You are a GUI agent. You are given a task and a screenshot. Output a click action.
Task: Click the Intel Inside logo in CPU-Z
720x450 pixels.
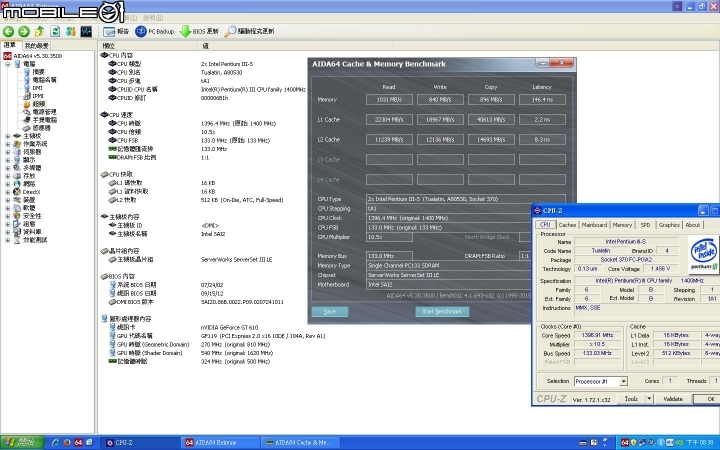703,255
